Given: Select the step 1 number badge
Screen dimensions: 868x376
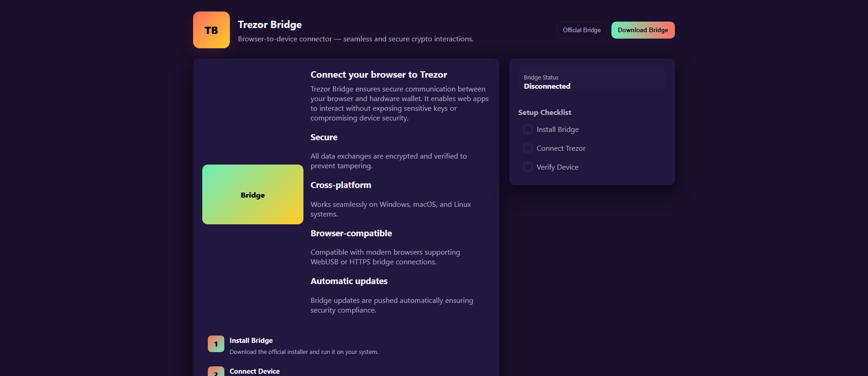Looking at the screenshot, I should coord(216,344).
